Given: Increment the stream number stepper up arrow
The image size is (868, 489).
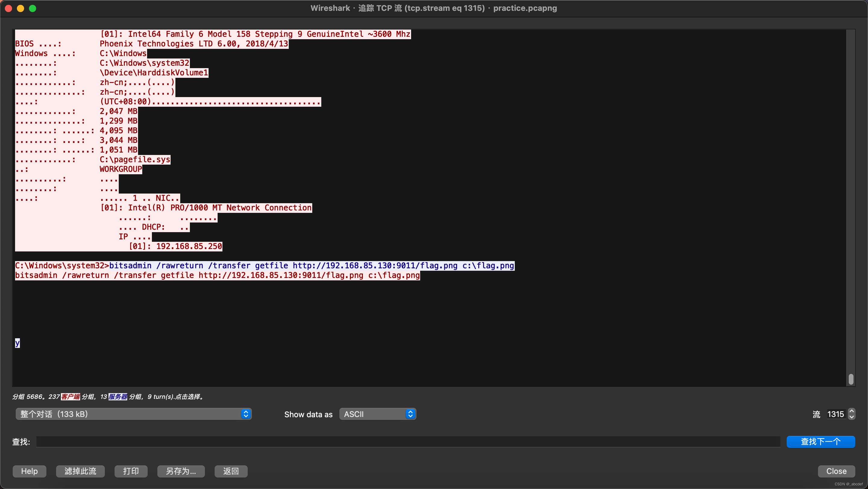Looking at the screenshot, I should 851,411.
